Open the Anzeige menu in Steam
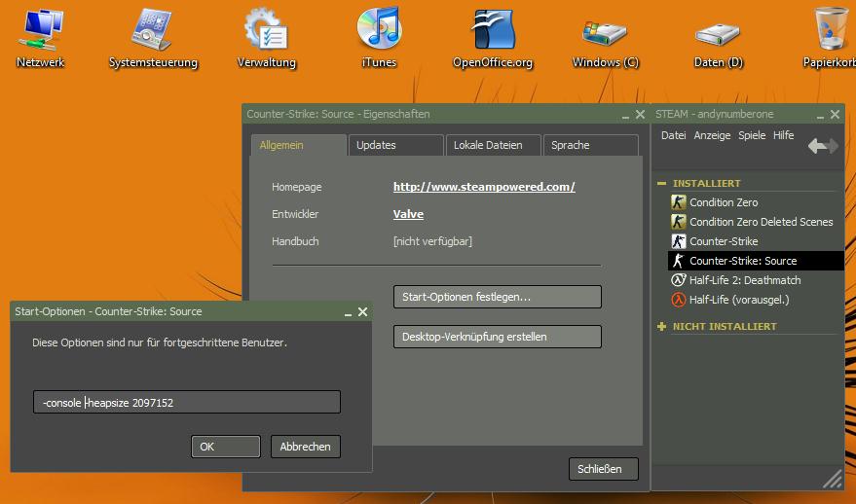 coord(712,135)
